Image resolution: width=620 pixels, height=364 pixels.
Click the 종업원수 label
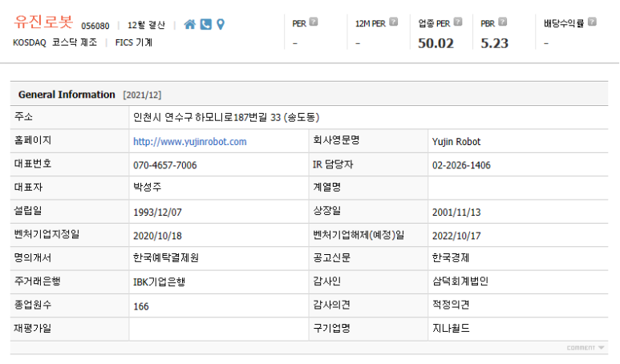tap(33, 305)
